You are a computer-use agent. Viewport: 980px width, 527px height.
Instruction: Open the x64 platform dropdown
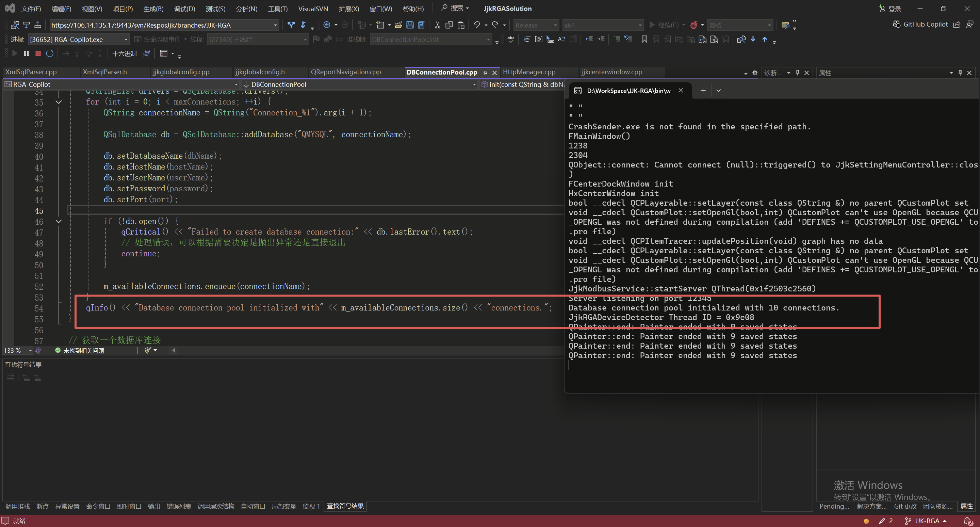[641, 25]
